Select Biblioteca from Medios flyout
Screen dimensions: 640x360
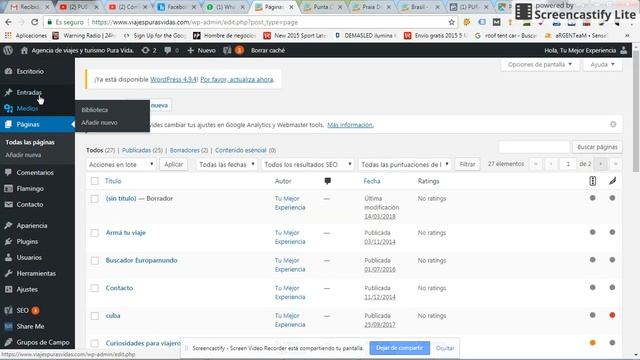95,110
